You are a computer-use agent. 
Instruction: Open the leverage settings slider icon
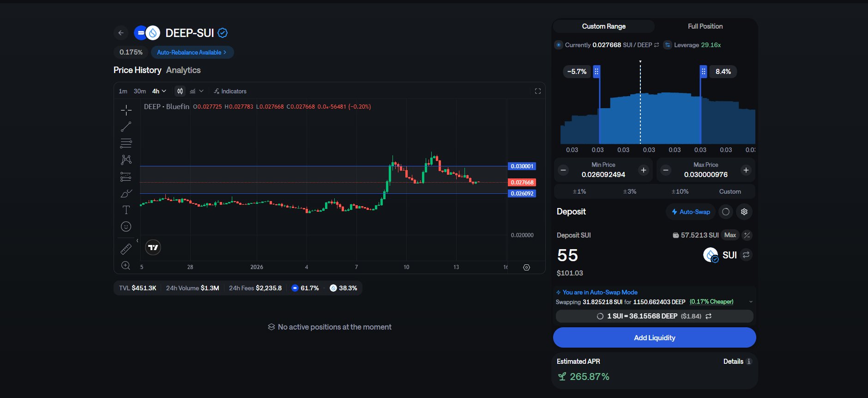pos(668,45)
